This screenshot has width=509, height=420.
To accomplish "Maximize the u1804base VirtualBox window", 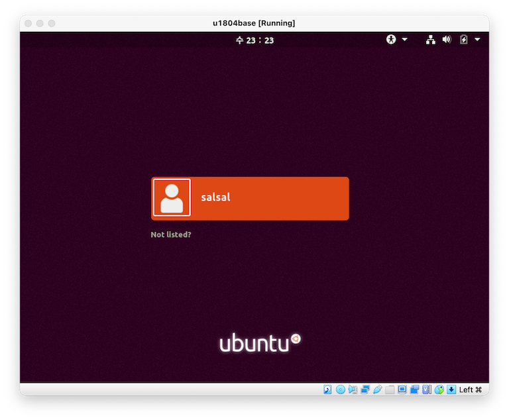I will pos(52,23).
